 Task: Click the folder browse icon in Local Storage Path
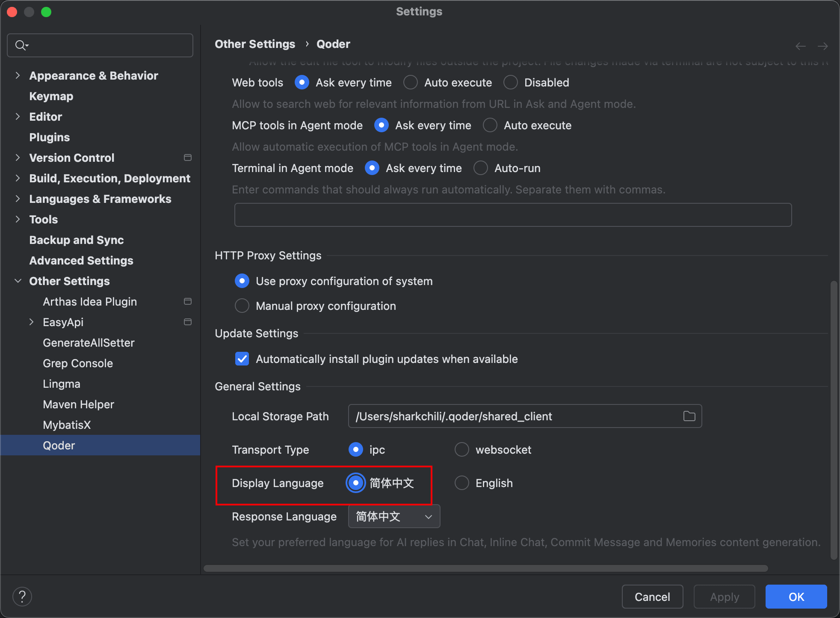tap(689, 416)
